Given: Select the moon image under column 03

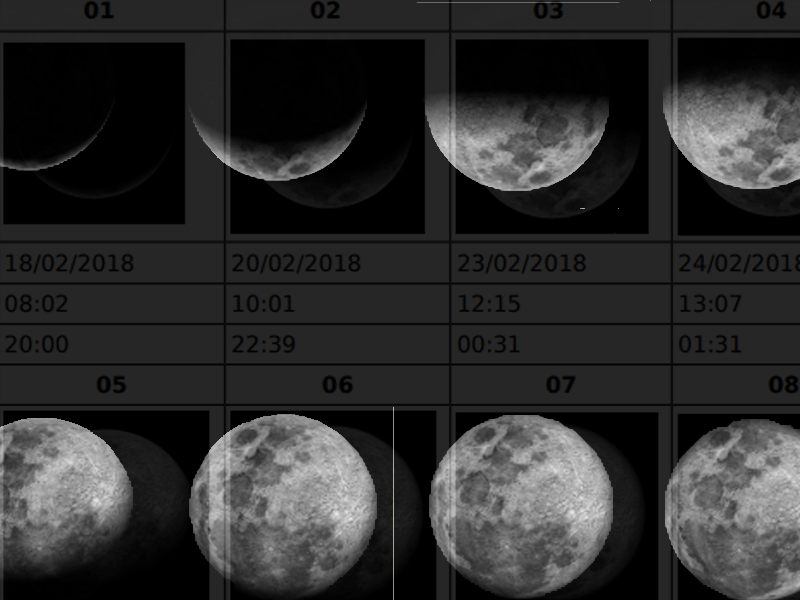Looking at the screenshot, I should [x=552, y=137].
